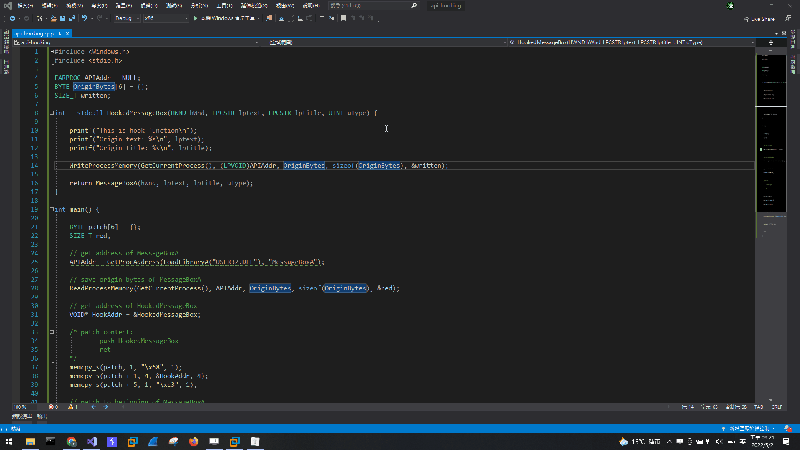
Task: Click the Save All toolbar icon
Action: [x=71, y=18]
